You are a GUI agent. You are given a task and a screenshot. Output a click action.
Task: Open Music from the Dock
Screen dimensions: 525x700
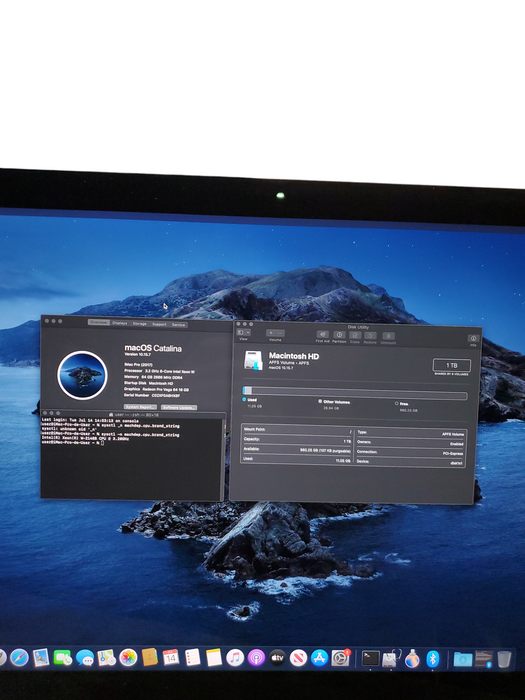[235, 658]
